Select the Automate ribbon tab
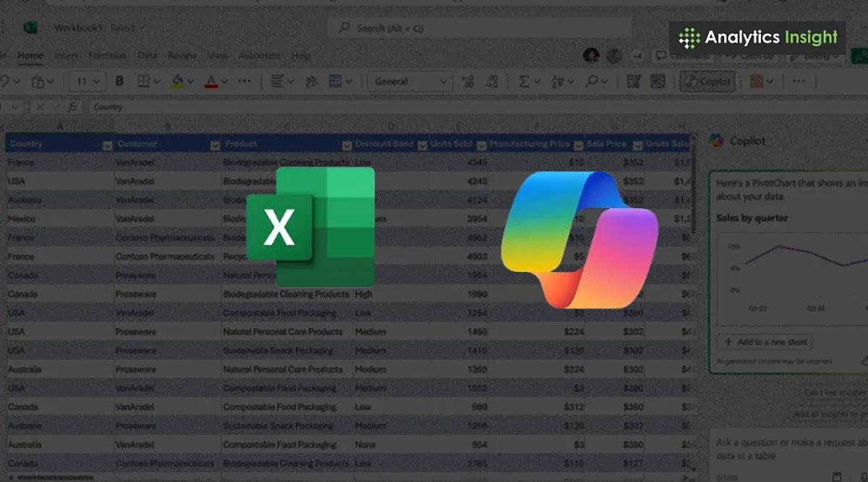The width and height of the screenshot is (868, 482). coord(259,55)
